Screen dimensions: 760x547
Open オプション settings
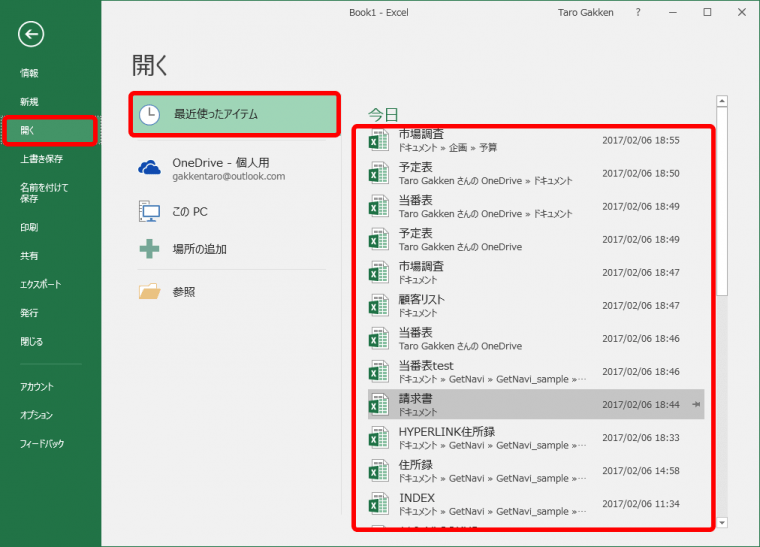pos(36,415)
